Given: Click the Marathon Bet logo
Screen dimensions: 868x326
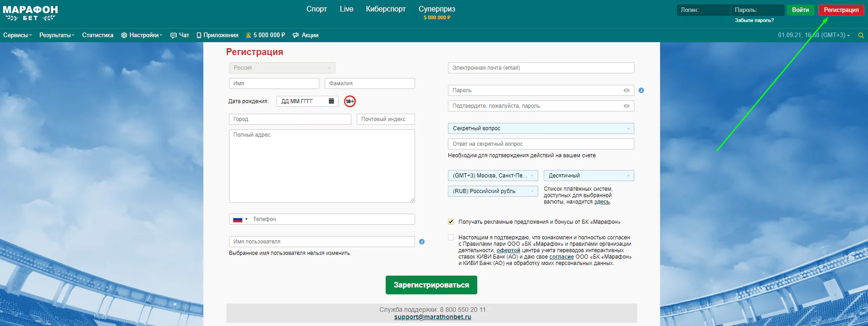Looking at the screenshot, I should (30, 13).
